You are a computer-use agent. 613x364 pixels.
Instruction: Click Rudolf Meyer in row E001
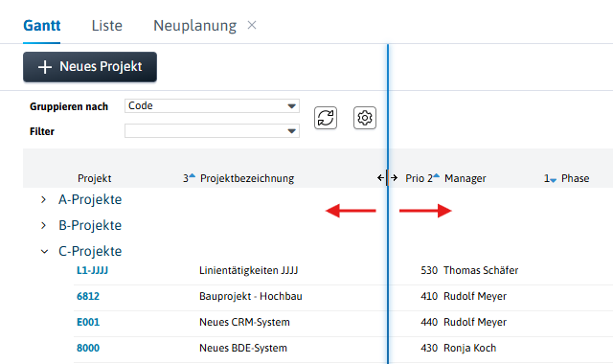pyautogui.click(x=475, y=322)
